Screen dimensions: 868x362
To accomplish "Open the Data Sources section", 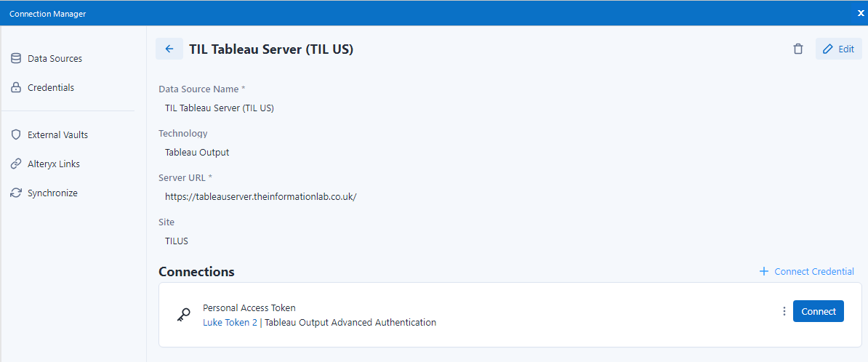I will click(x=55, y=58).
